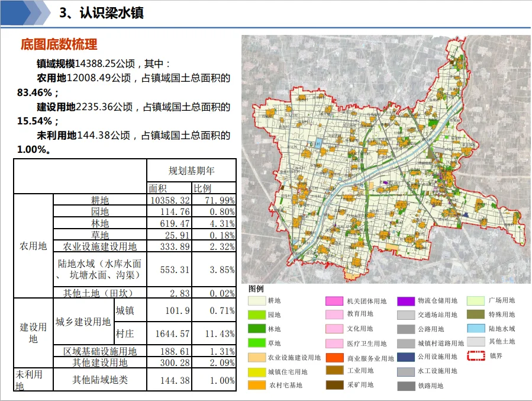Click the 机关团体用地 magenta legend icon
532x401 pixels.
coord(334,301)
